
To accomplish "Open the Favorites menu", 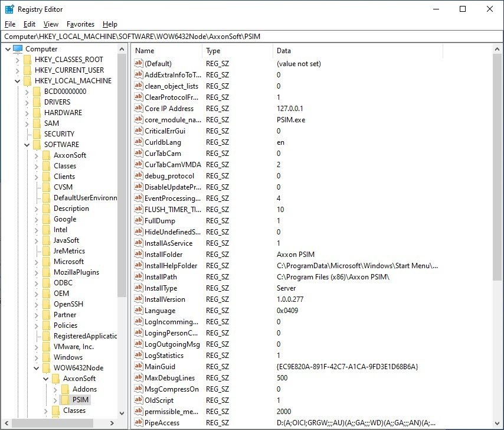I will pyautogui.click(x=80, y=24).
